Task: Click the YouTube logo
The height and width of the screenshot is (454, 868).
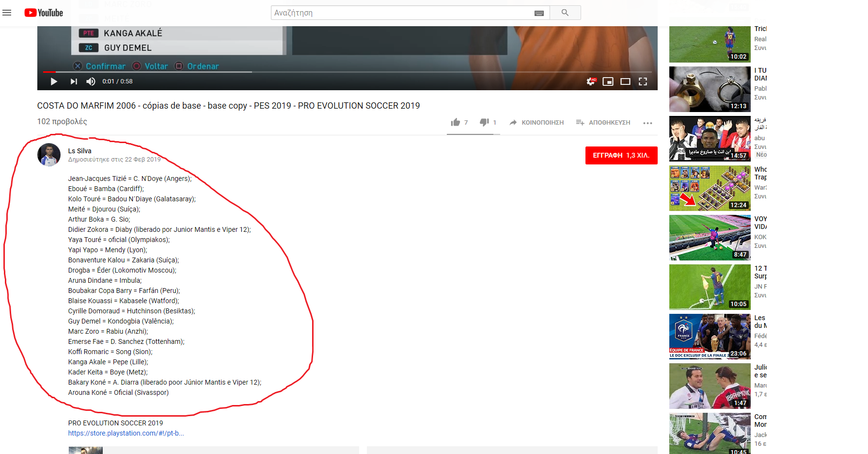Action: tap(44, 13)
